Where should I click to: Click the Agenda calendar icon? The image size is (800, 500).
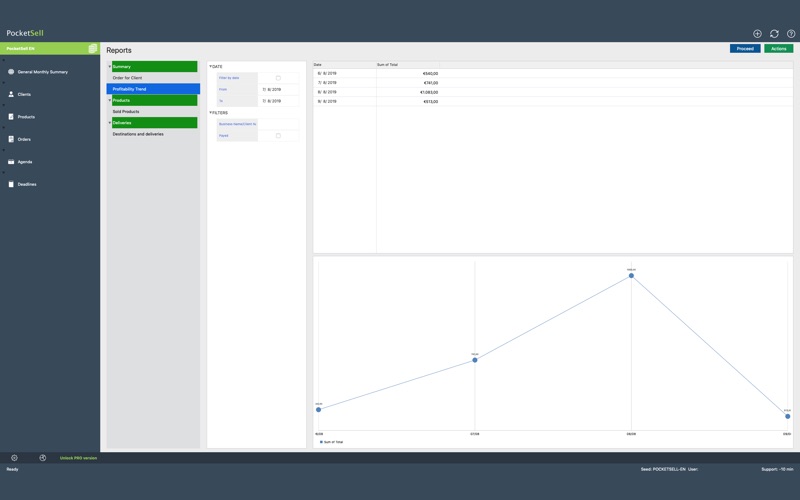pyautogui.click(x=11, y=162)
